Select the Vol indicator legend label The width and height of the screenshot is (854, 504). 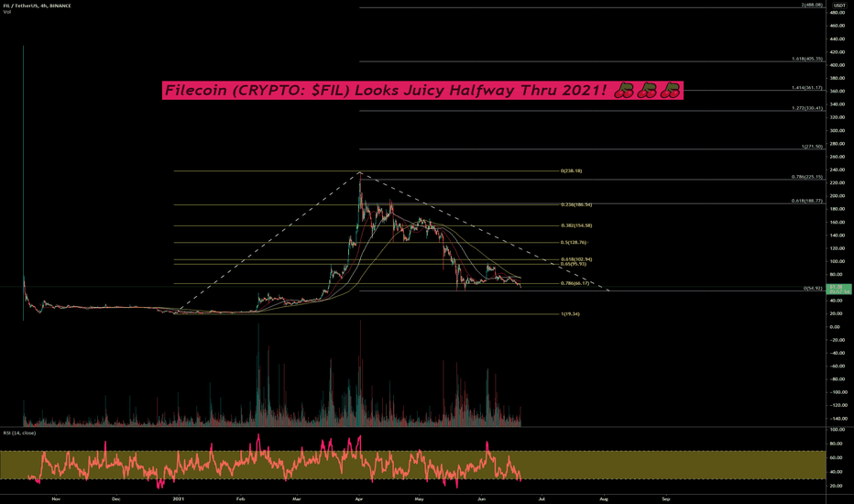6,11
